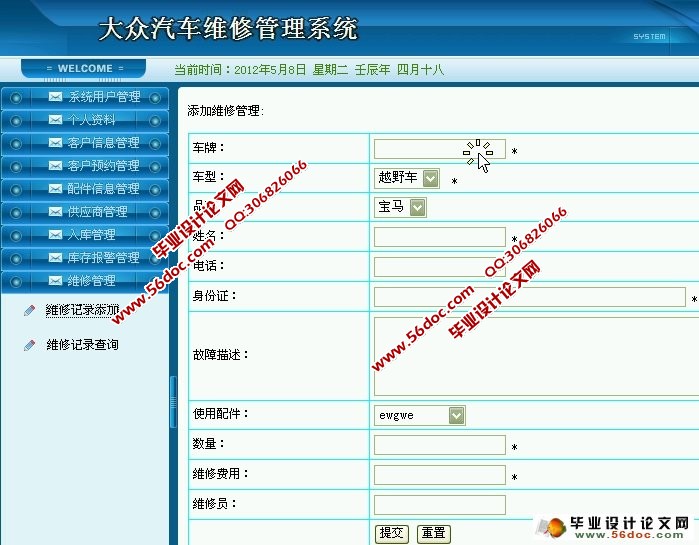Image resolution: width=699 pixels, height=545 pixels.
Task: Click the envelope icon on 个人资料
Action: tap(55, 120)
